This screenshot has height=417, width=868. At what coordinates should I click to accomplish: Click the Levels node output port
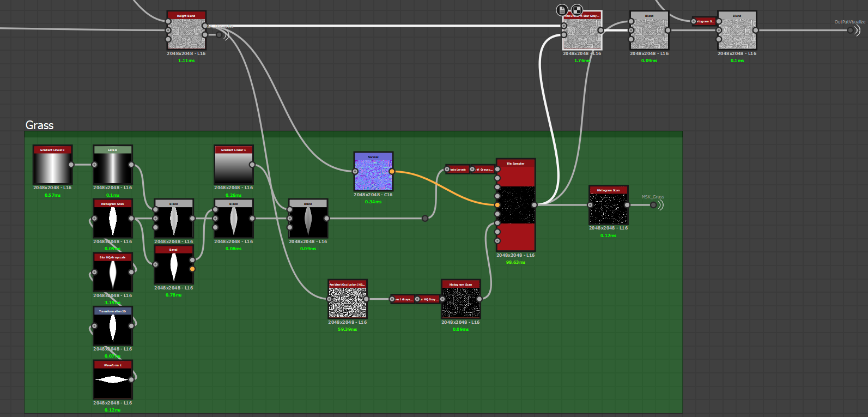point(131,165)
